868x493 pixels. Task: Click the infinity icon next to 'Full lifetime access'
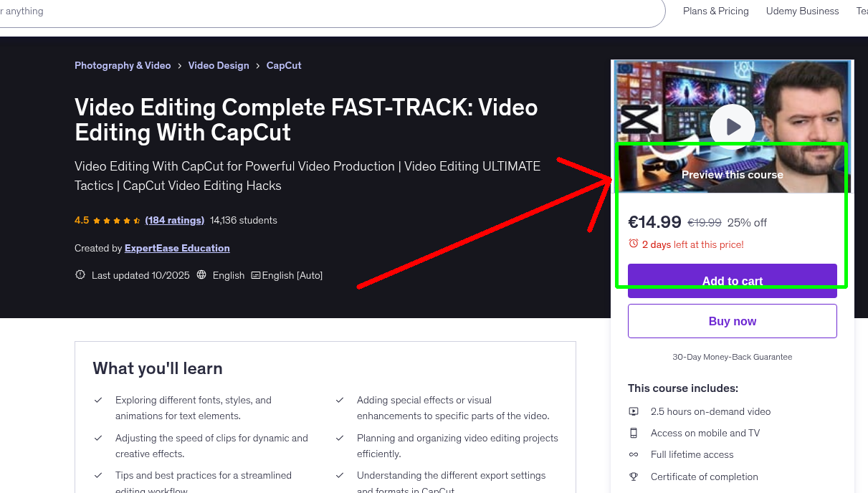tap(634, 454)
